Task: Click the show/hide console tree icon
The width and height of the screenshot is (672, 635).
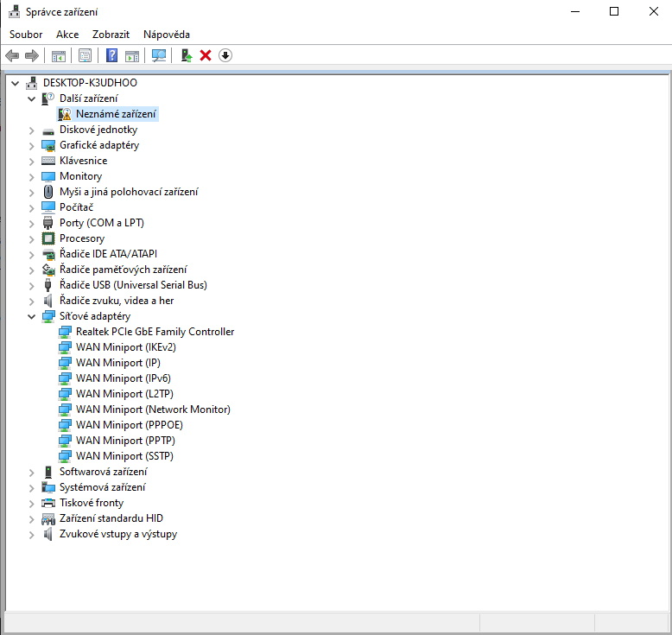Action: (x=59, y=55)
